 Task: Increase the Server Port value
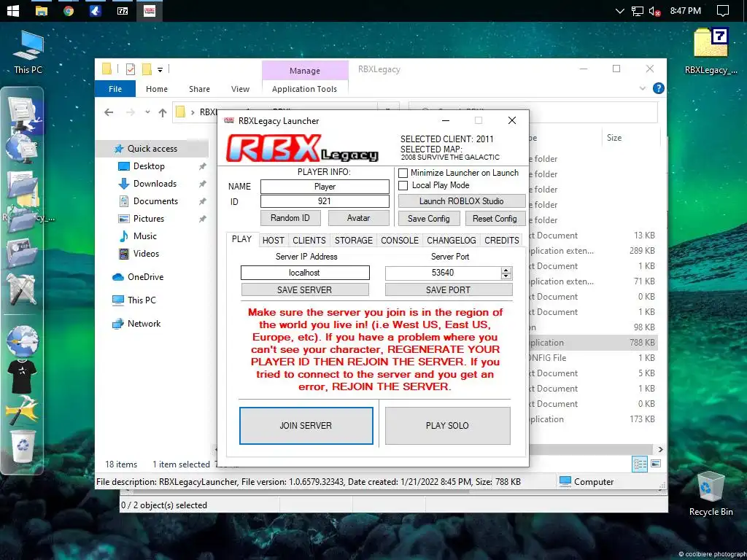(506, 270)
